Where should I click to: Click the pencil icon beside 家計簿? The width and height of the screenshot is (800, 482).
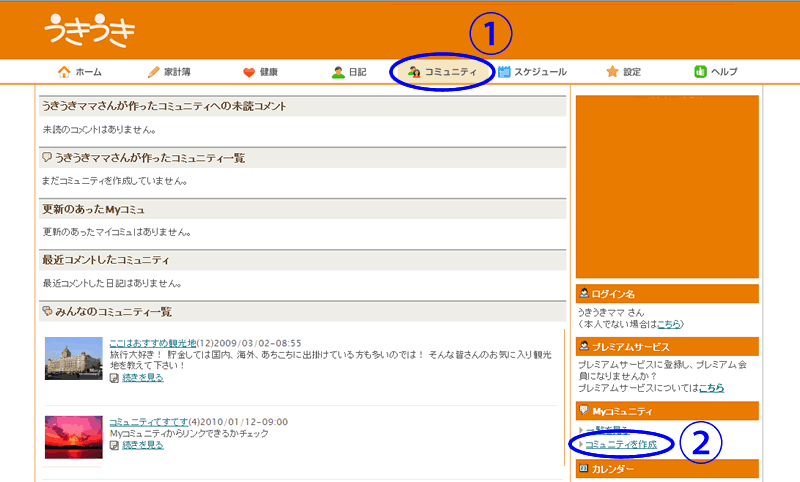point(153,72)
